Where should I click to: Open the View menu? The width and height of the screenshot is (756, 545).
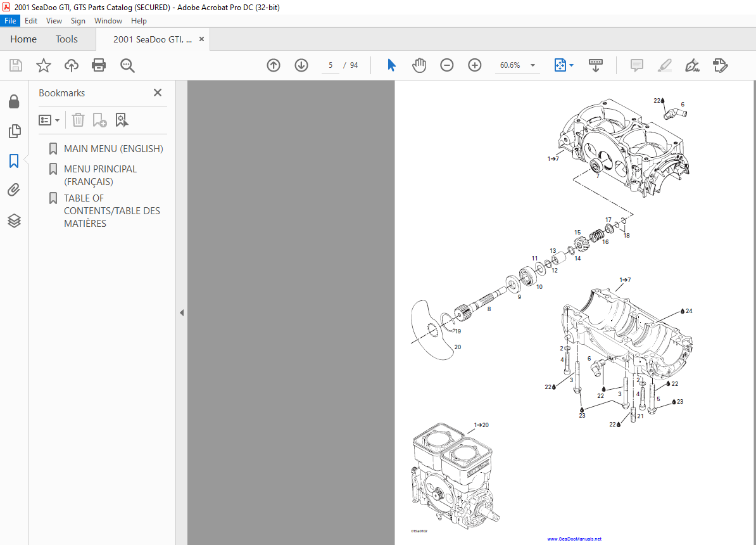point(54,21)
